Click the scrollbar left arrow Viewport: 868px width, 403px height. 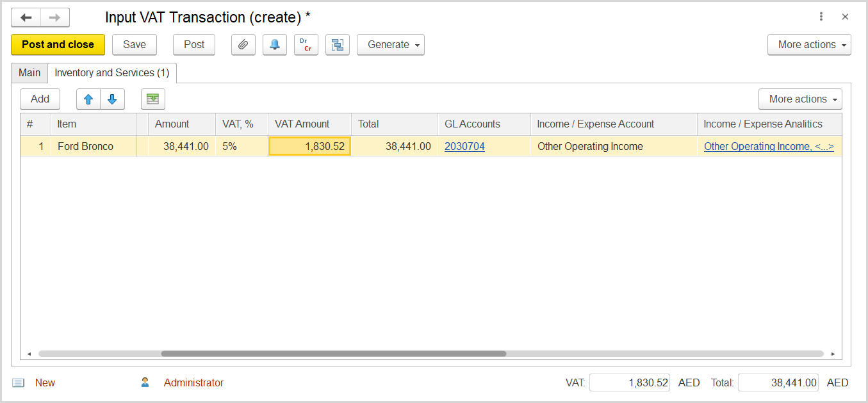28,354
